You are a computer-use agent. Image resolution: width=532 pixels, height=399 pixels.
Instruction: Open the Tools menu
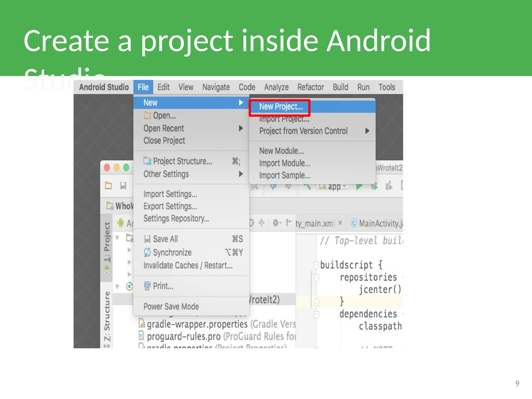tap(387, 87)
